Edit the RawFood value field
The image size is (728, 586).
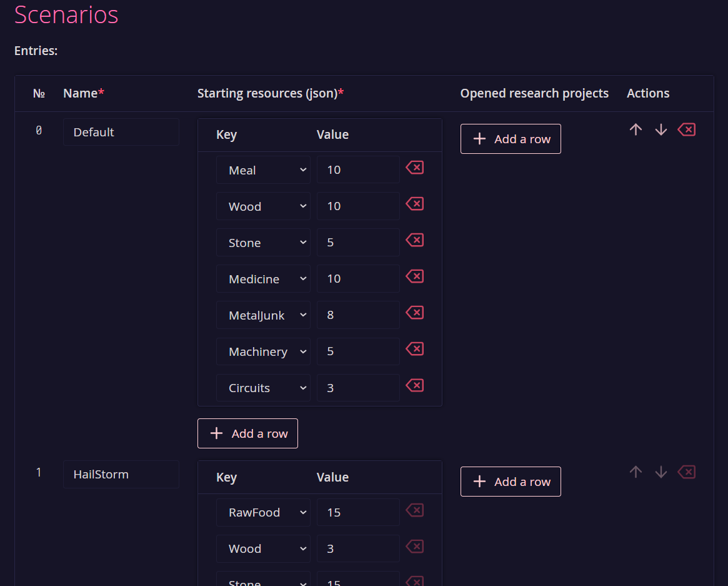coord(358,512)
